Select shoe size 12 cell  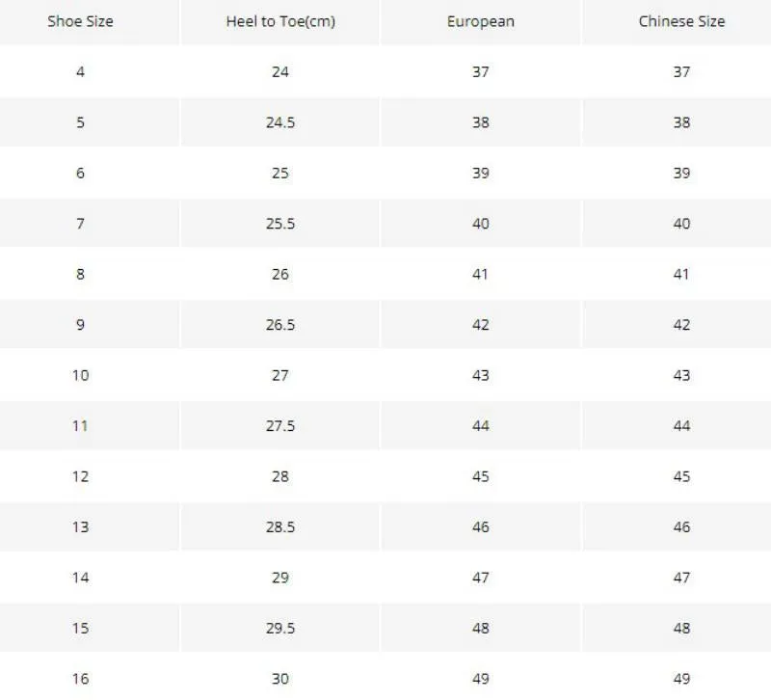point(81,476)
